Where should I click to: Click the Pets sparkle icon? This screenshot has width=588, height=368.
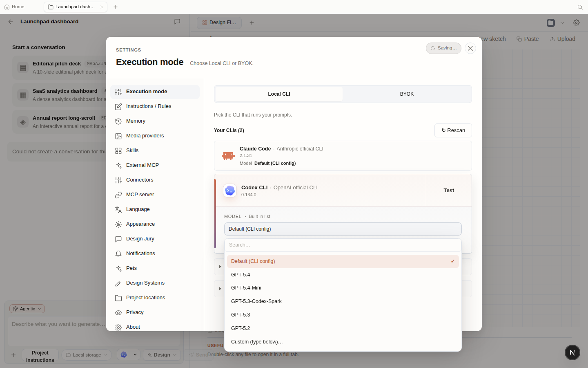[x=118, y=269]
